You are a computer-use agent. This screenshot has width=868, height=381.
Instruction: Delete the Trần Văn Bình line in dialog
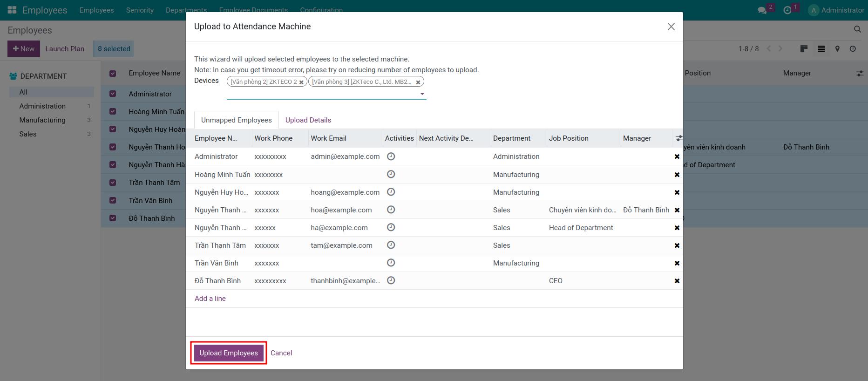pyautogui.click(x=677, y=263)
